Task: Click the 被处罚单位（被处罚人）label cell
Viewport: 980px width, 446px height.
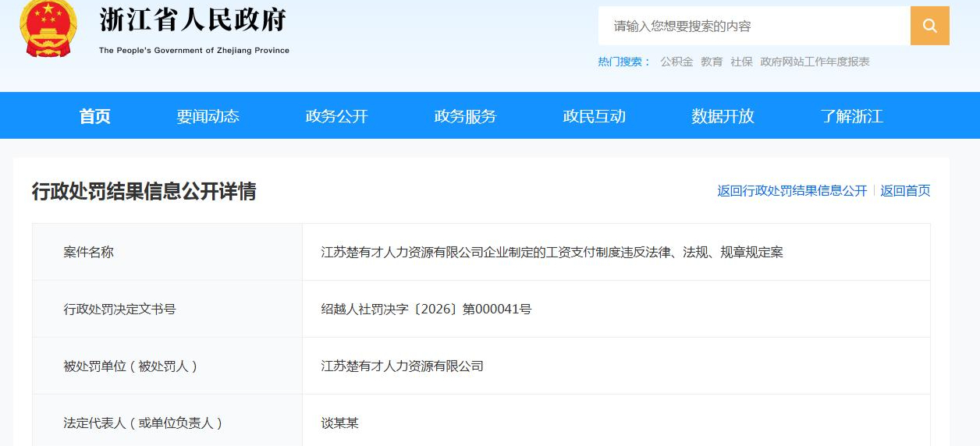Action: point(167,366)
